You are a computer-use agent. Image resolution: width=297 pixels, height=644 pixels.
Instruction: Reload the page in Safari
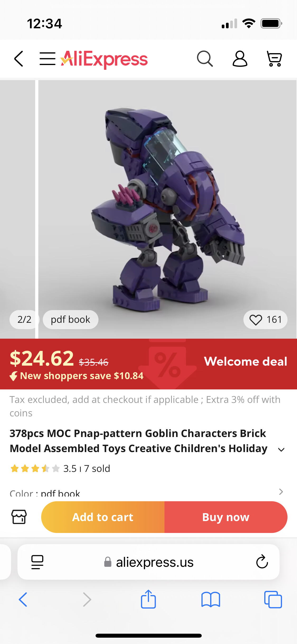point(262,562)
